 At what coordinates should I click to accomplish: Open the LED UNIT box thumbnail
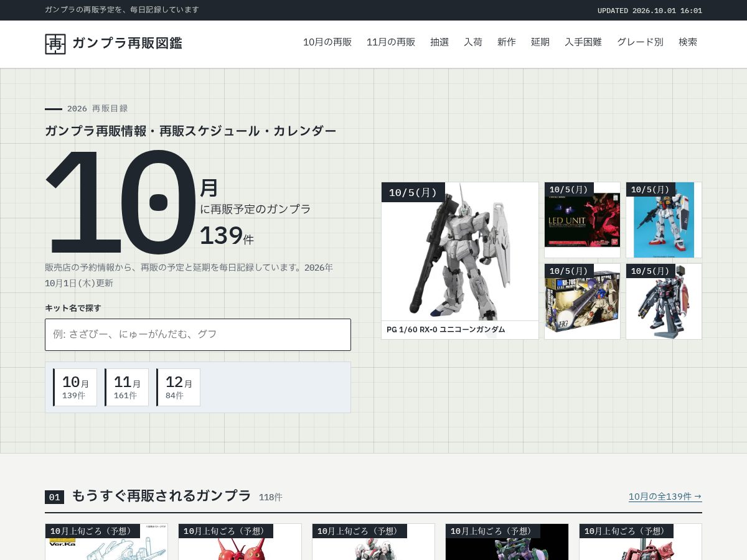(582, 220)
